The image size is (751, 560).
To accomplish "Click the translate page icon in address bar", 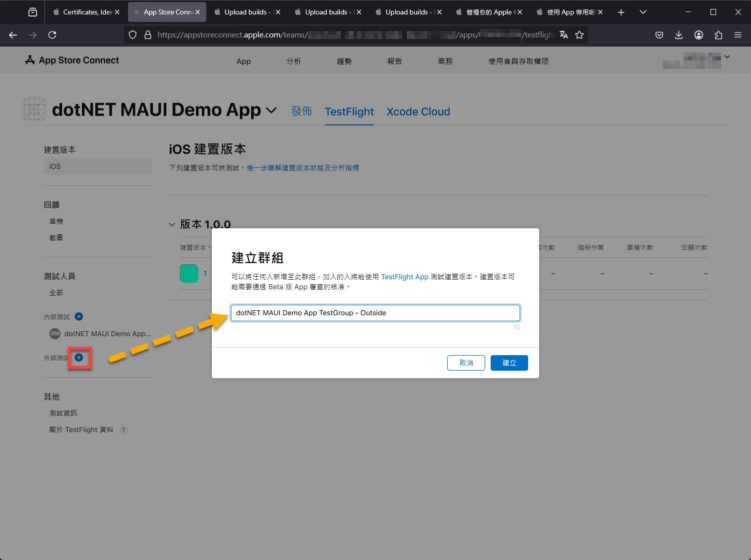I will click(564, 35).
